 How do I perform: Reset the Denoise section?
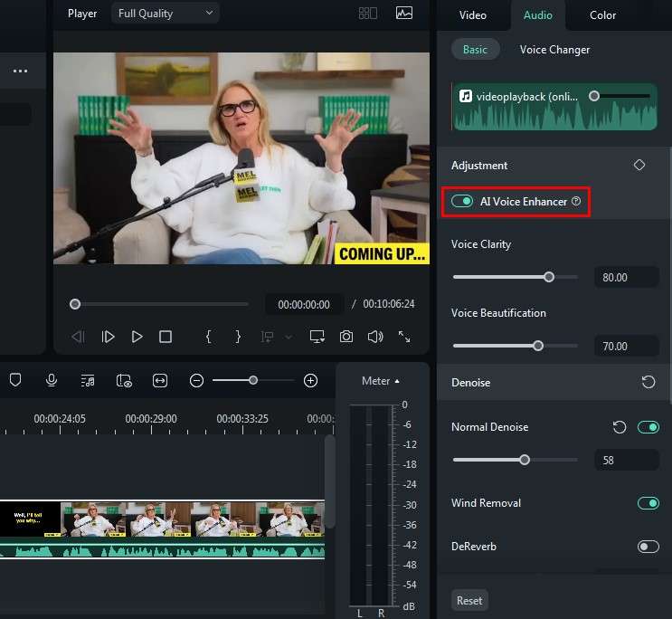tap(648, 382)
